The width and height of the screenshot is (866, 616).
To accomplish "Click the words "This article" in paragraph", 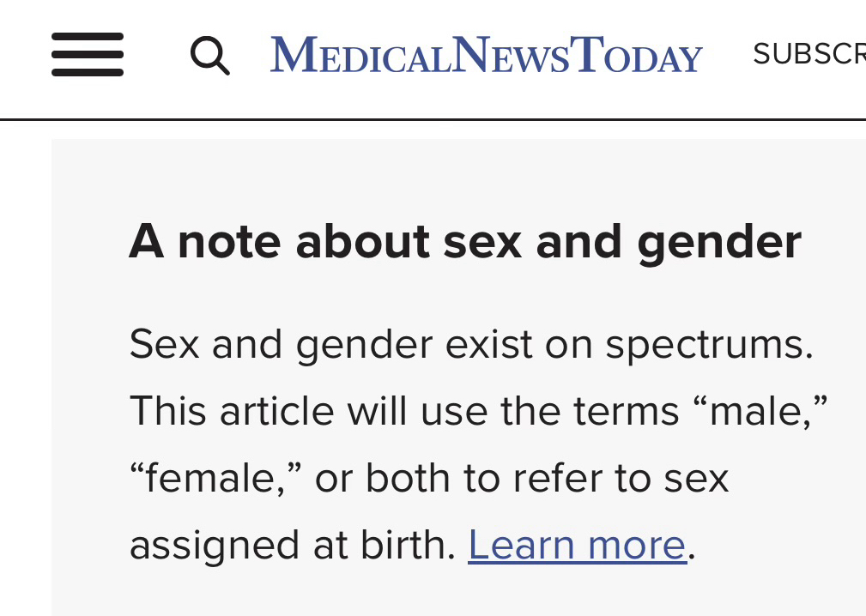I will pos(232,411).
